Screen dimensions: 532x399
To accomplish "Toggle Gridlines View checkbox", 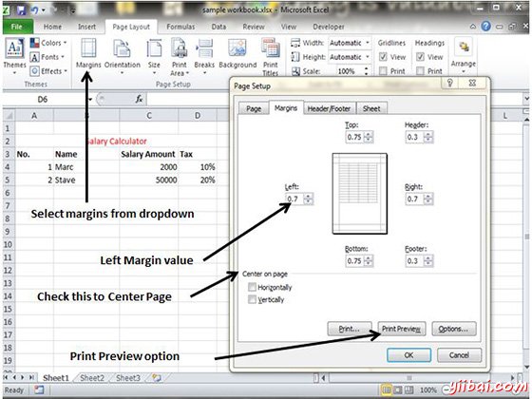I will click(383, 57).
